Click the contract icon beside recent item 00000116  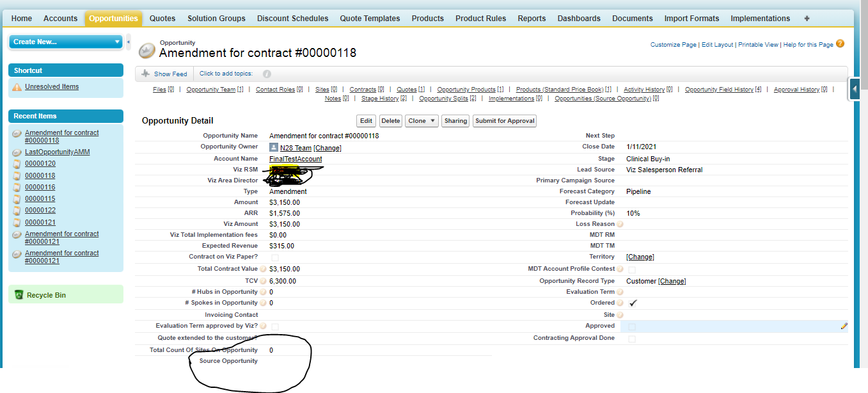(x=17, y=188)
